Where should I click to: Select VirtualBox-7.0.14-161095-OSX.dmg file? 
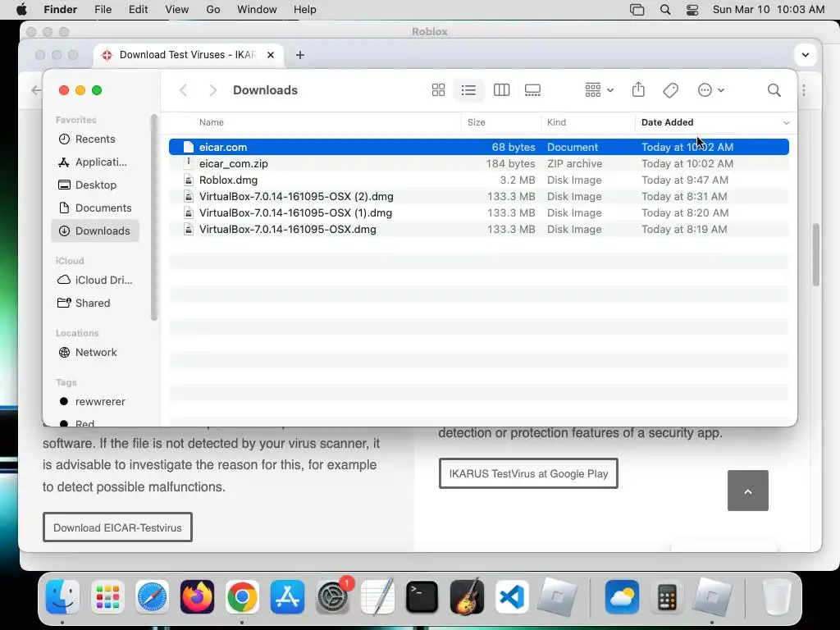point(478,230)
